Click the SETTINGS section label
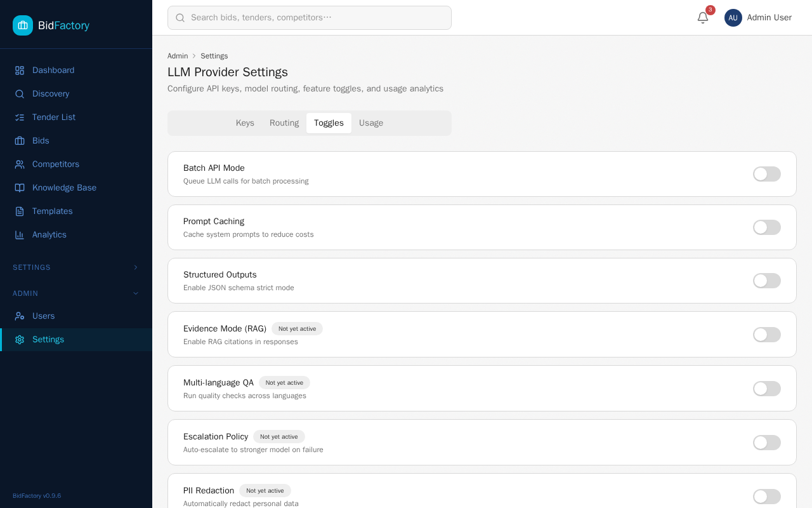Viewport: 812px width, 508px height. [x=32, y=267]
